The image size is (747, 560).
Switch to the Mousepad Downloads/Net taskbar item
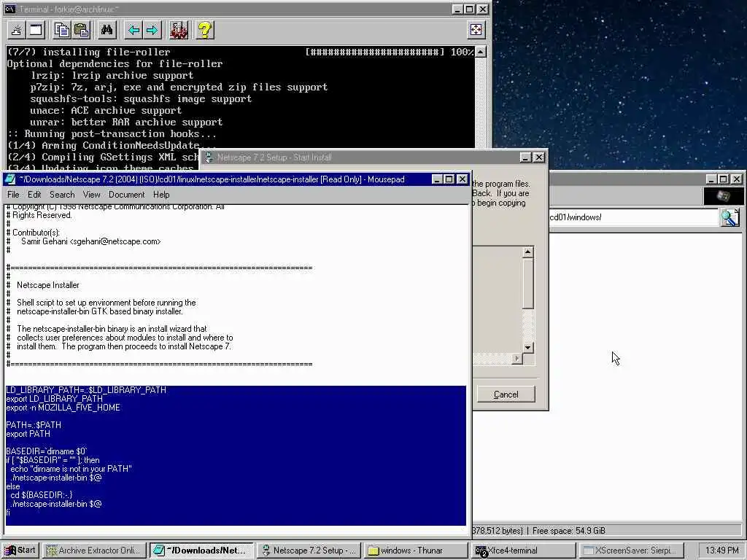tap(202, 551)
